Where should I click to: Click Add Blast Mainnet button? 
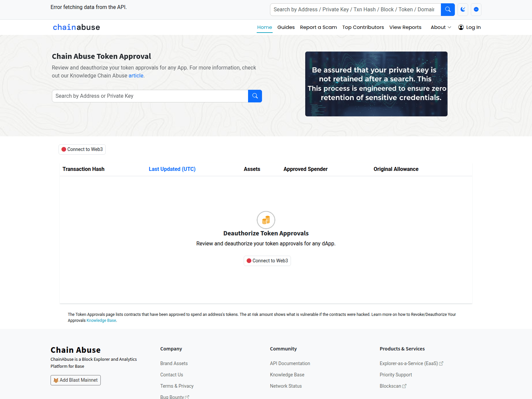point(75,380)
